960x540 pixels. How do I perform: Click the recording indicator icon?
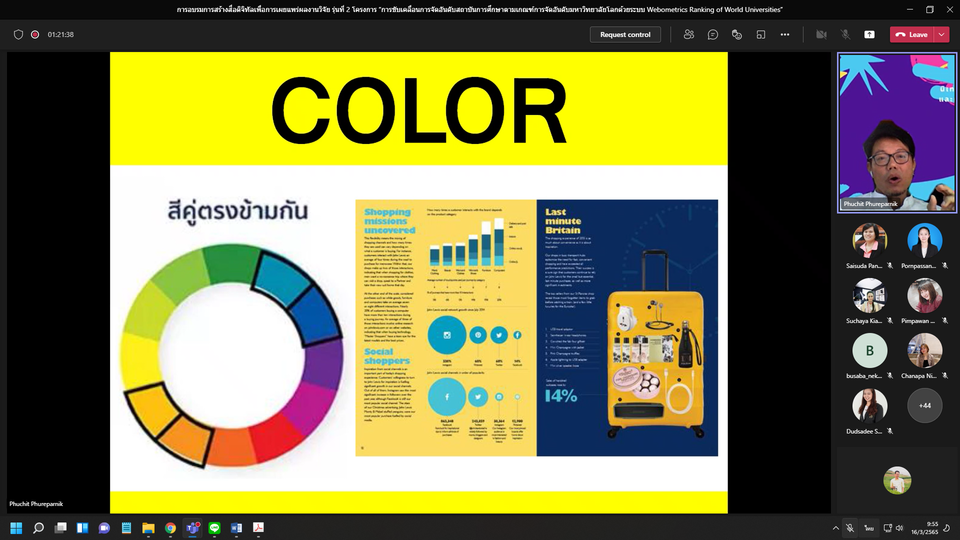(x=35, y=34)
